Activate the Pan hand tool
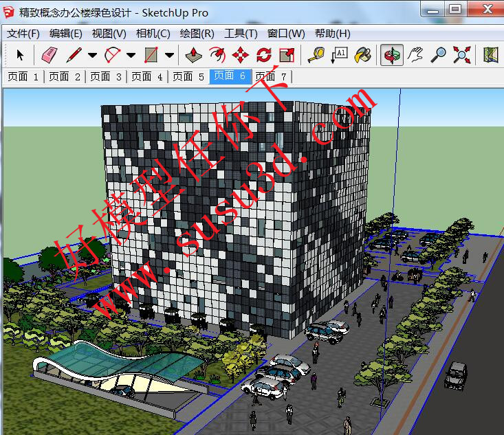 pos(415,55)
